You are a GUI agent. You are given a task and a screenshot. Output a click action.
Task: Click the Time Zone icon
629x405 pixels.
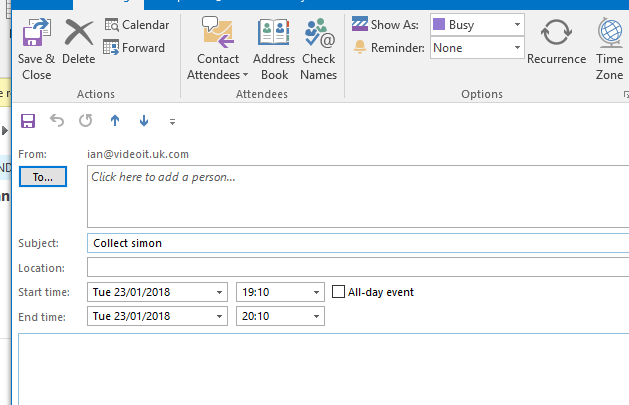tap(609, 35)
